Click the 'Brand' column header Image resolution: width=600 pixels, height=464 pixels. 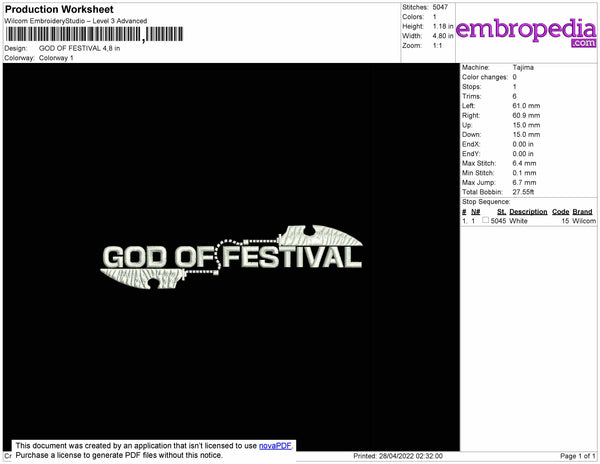coord(582,212)
